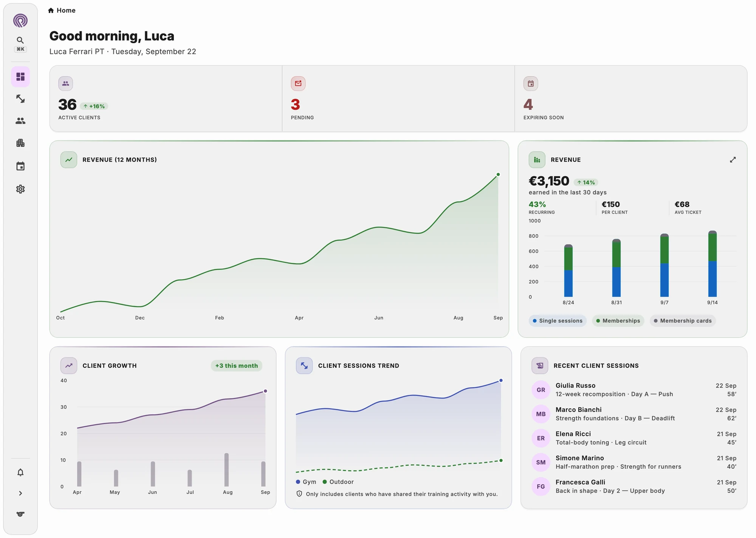
Task: Open calendar from the sidebar
Action: point(20,166)
